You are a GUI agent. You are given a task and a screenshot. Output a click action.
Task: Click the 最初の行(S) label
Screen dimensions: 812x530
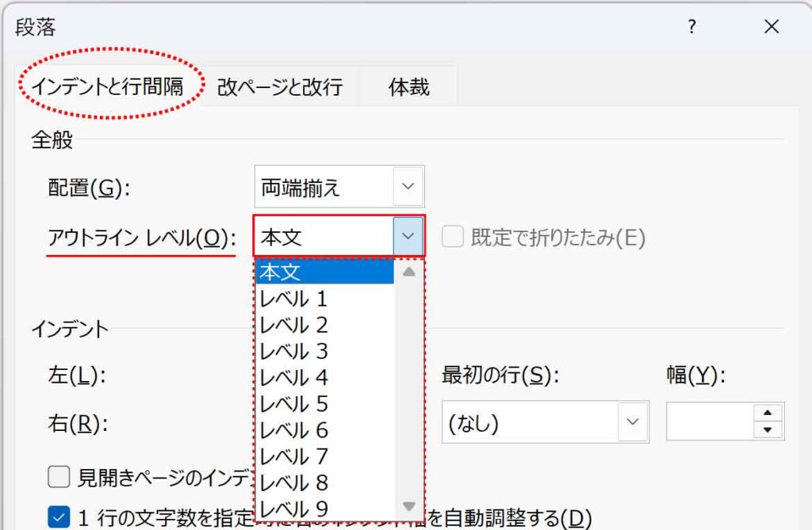coord(500,376)
